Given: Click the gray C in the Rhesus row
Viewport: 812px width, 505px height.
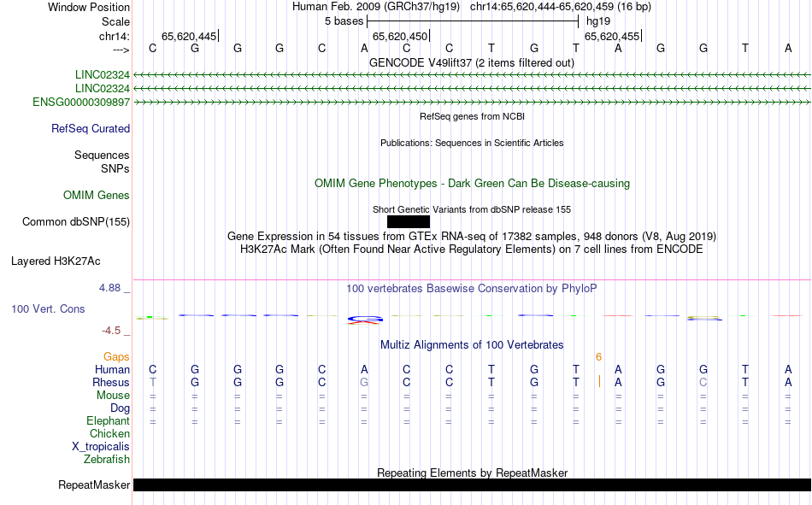Looking at the screenshot, I should coord(703,382).
